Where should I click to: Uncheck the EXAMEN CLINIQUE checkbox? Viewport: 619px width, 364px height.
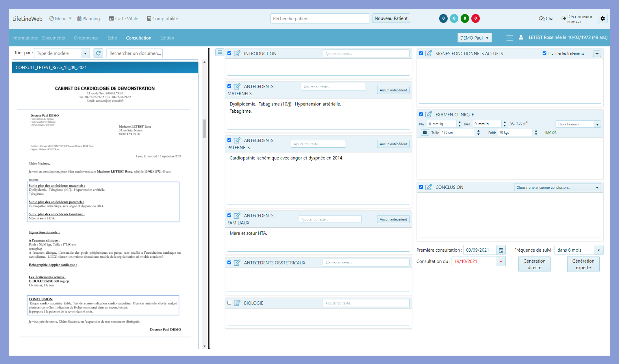pos(421,114)
